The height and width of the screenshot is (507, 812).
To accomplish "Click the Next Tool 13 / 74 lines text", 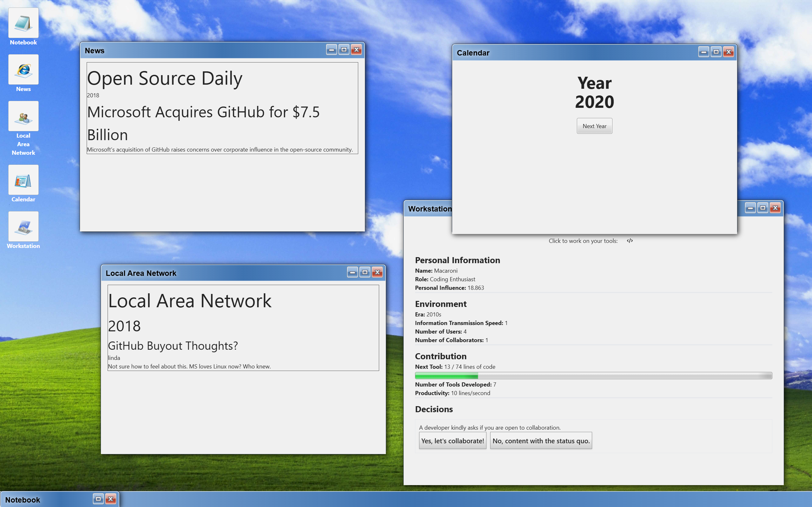I will coord(455,367).
